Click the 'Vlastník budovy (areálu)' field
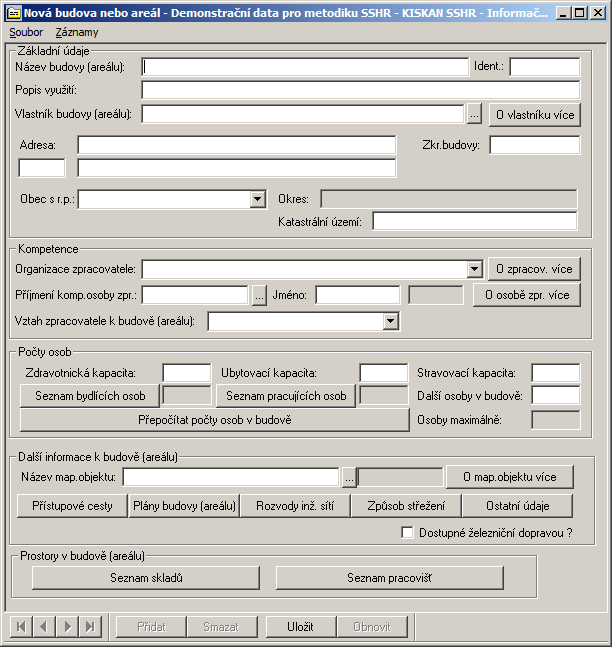Image resolution: width=612 pixels, height=647 pixels. pos(303,114)
